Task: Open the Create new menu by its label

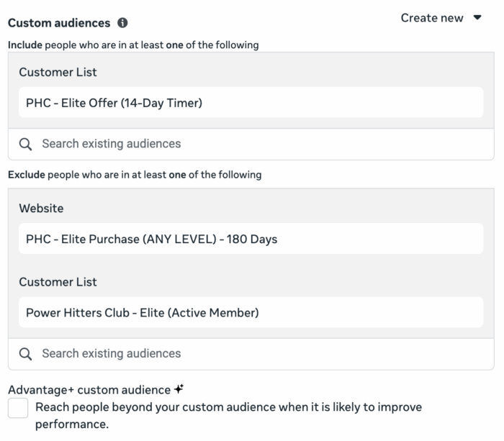Action: (432, 18)
